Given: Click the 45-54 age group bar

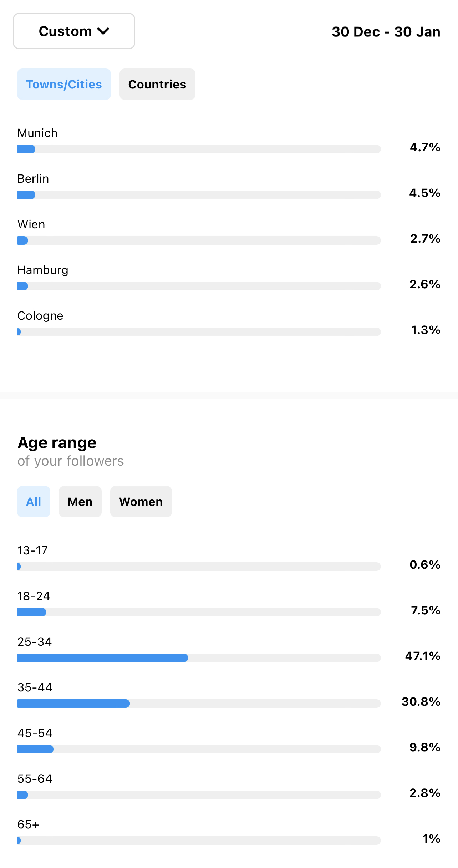Looking at the screenshot, I should (199, 749).
